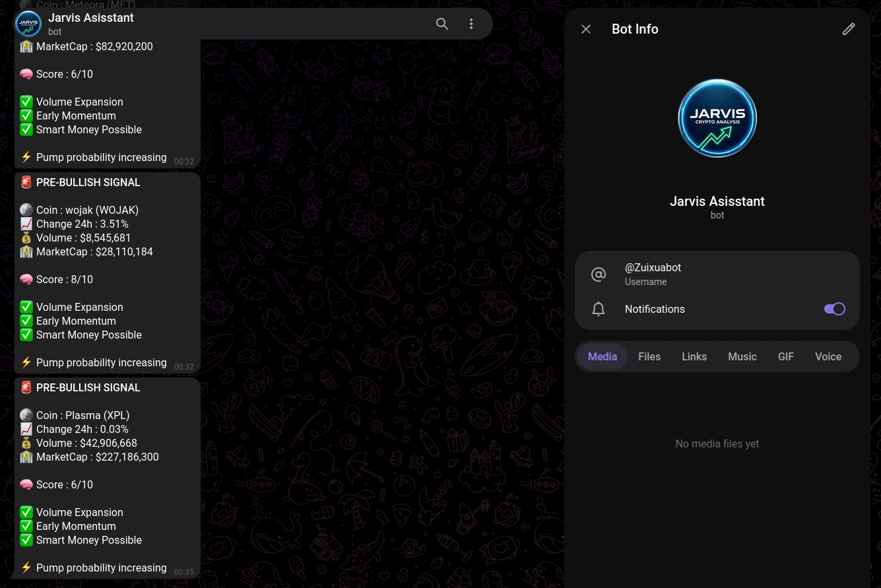This screenshot has width=881, height=588.
Task: Open the Jarvis avatar in the chat header
Action: click(x=28, y=24)
